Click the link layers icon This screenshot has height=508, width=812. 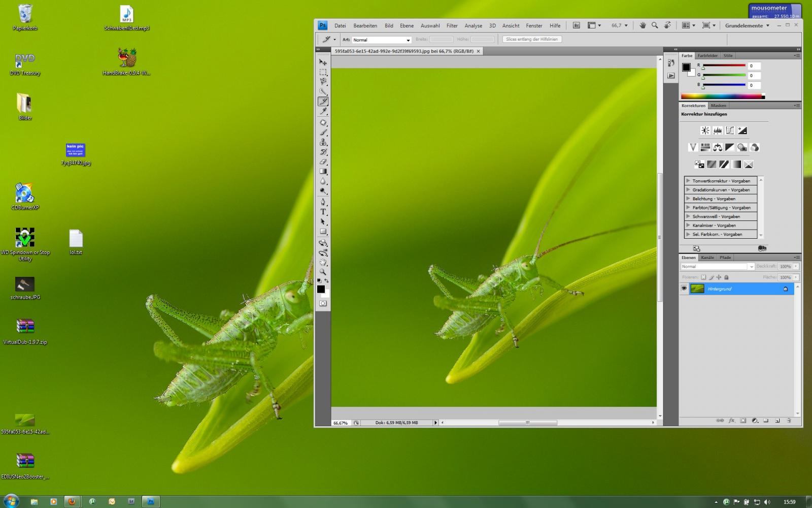[x=720, y=421]
